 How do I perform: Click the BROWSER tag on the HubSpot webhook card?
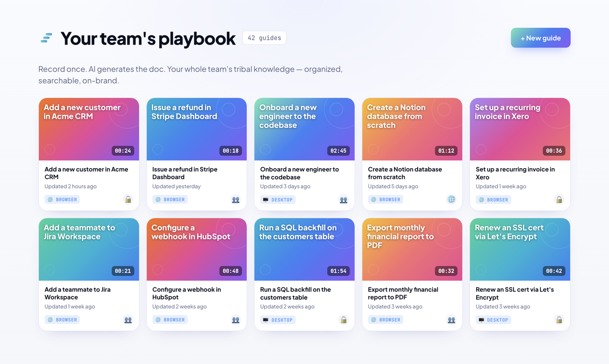click(170, 320)
